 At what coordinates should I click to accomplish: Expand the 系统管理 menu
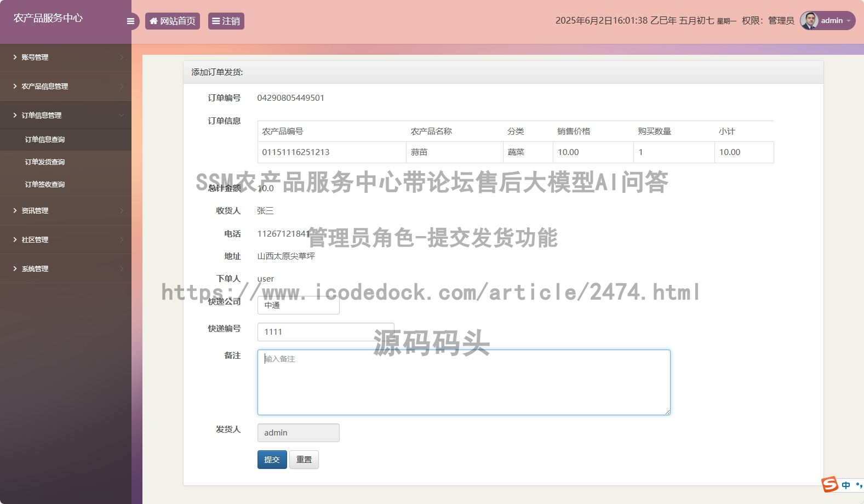click(66, 268)
